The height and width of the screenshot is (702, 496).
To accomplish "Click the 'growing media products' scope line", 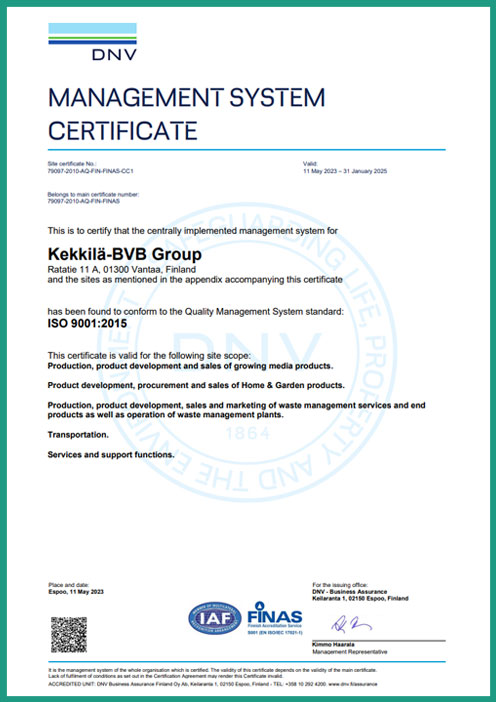I will pyautogui.click(x=190, y=366).
